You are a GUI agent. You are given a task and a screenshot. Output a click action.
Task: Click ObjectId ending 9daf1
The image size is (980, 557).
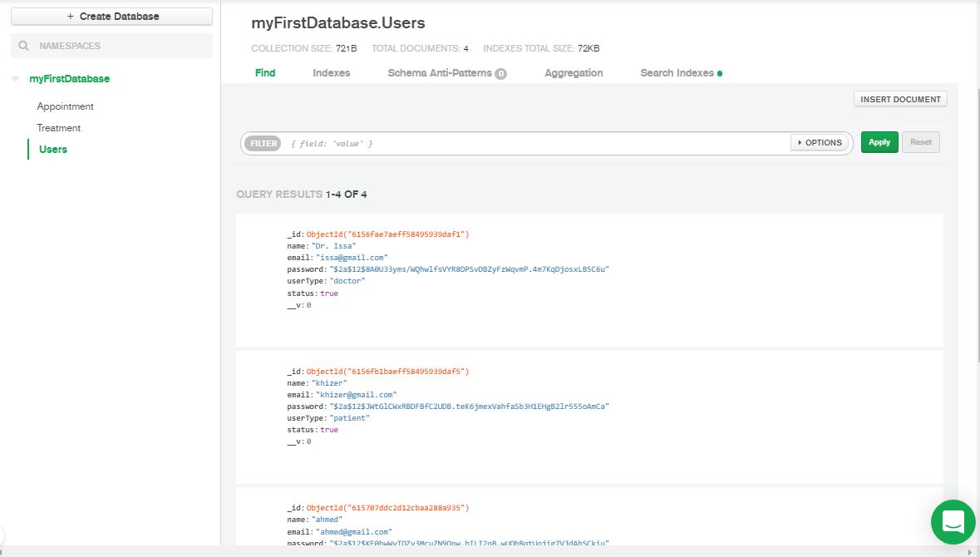(387, 234)
